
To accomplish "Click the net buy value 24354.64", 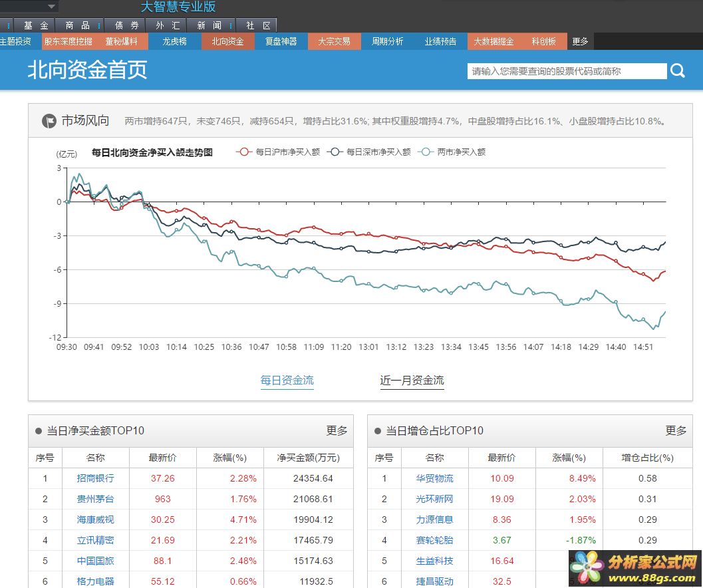I will (313, 478).
